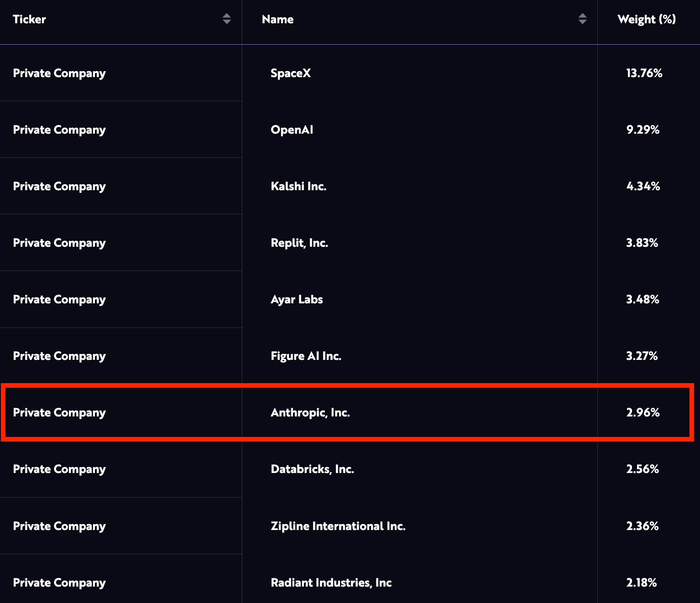This screenshot has height=603, width=700.
Task: Click Private Company ticker in Figure AI row
Action: click(59, 356)
